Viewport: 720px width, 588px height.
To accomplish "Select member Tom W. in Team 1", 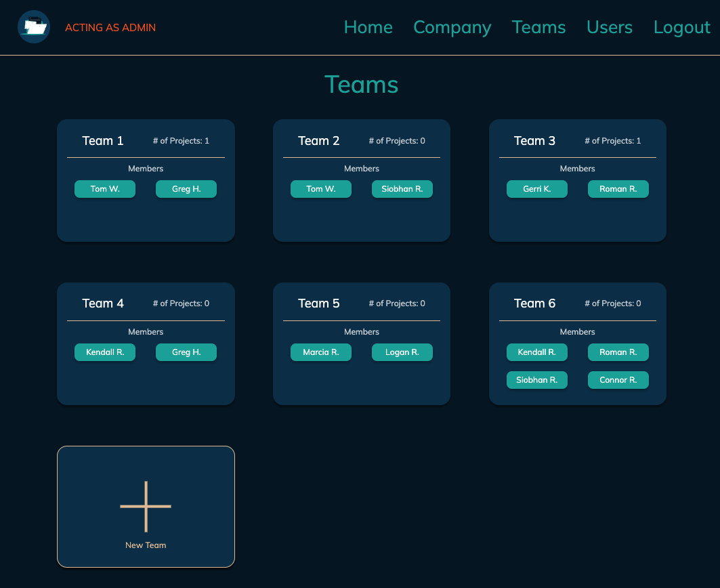I will pyautogui.click(x=105, y=189).
